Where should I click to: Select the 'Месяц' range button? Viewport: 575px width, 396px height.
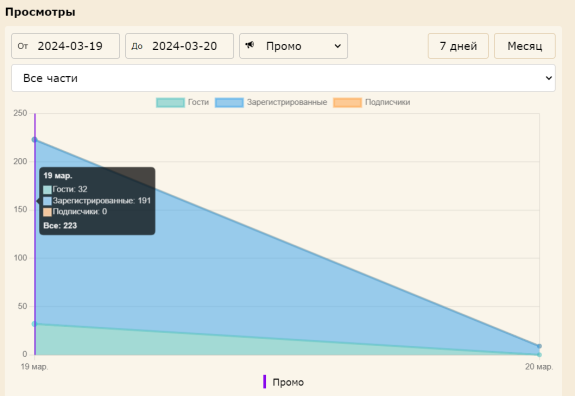click(525, 46)
